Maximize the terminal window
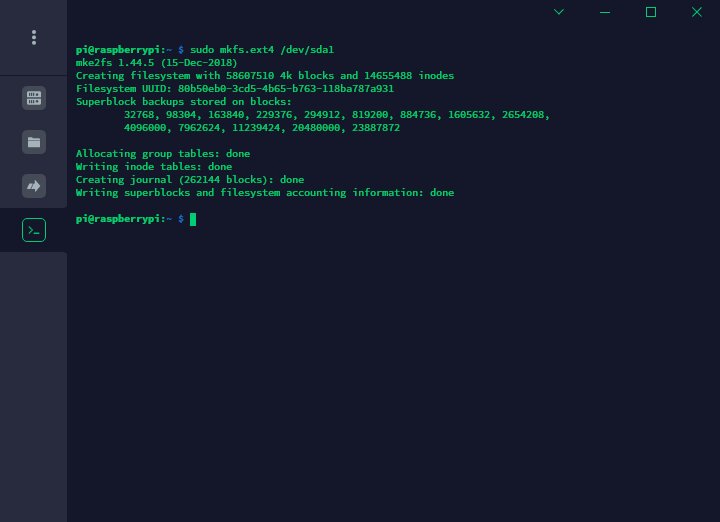Screen dimensions: 720x522 651,12
